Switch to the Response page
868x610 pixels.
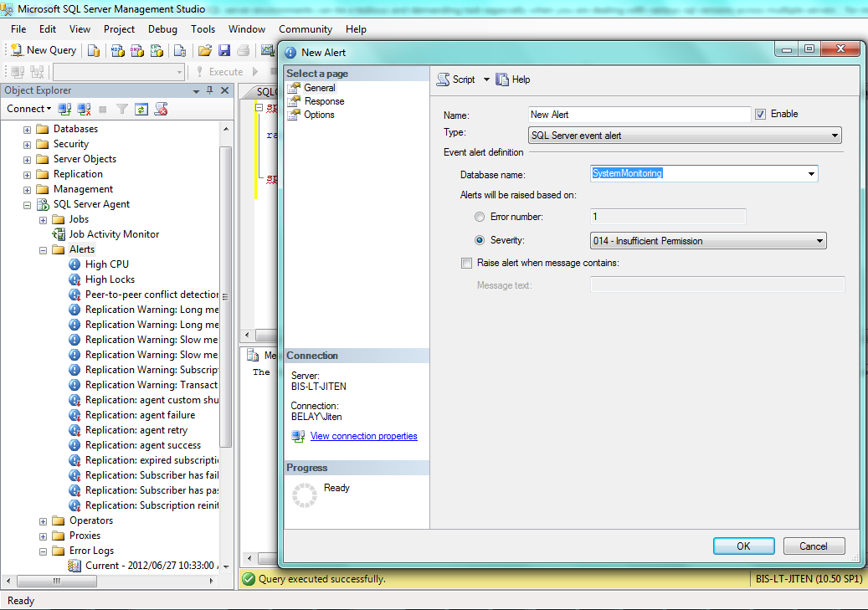tap(320, 100)
